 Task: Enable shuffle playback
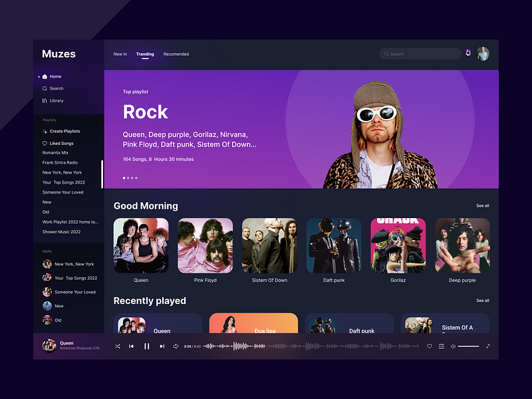(x=117, y=346)
